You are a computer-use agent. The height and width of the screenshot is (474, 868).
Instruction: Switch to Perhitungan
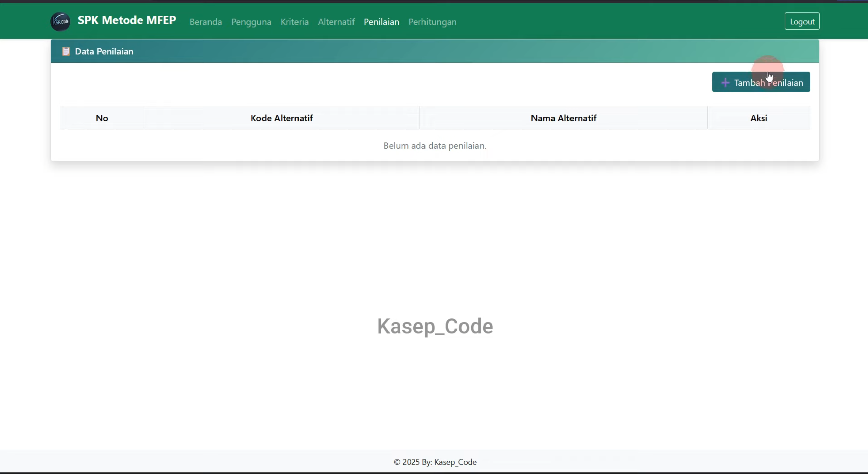[432, 22]
